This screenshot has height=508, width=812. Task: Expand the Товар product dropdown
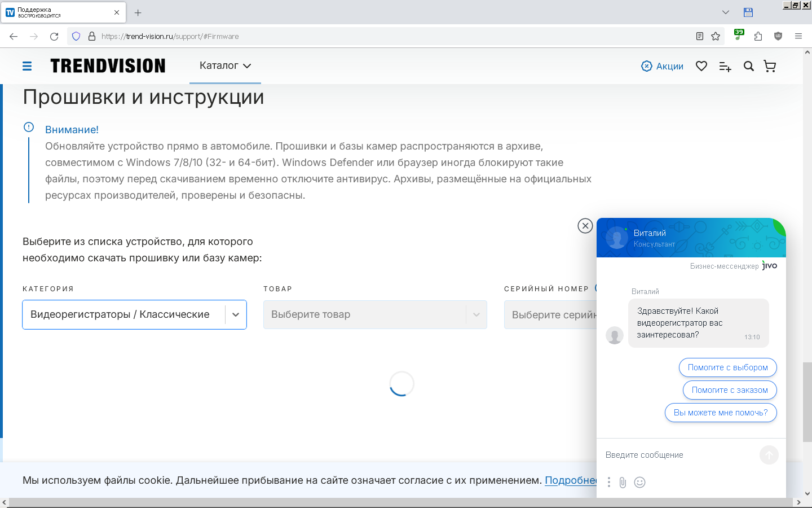coord(375,314)
